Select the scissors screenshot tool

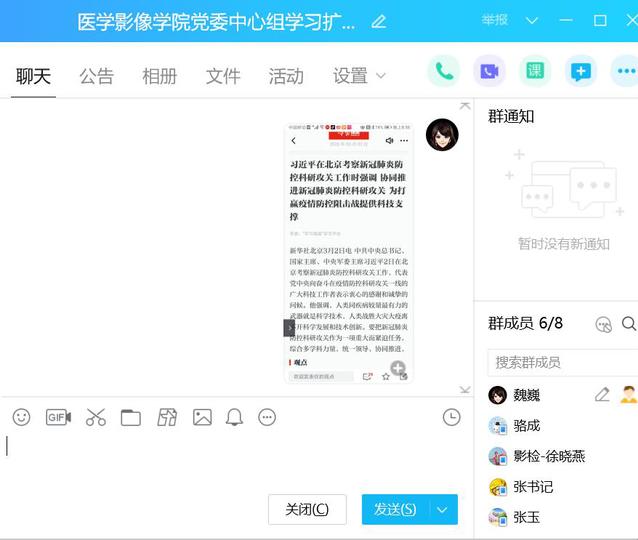click(x=95, y=417)
